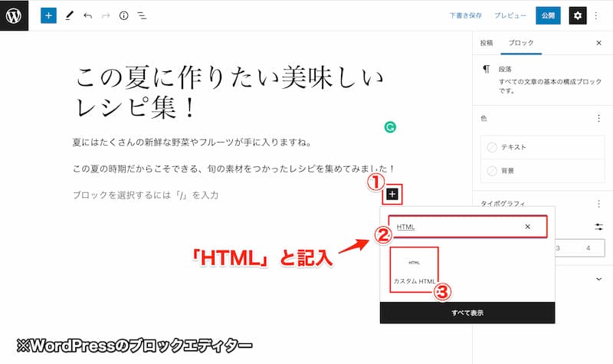Click the empty block placeholder ブロックを選択するには
The height and width of the screenshot is (364, 613).
(x=146, y=195)
